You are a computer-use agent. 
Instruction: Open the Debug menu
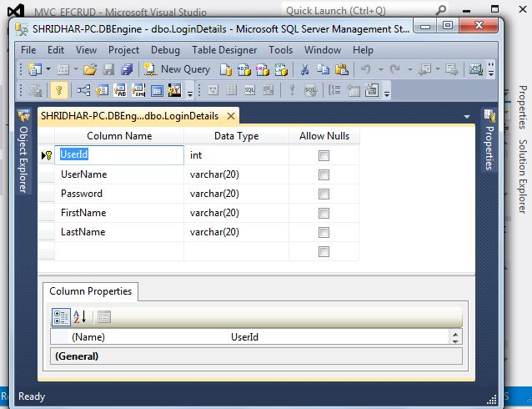(165, 50)
